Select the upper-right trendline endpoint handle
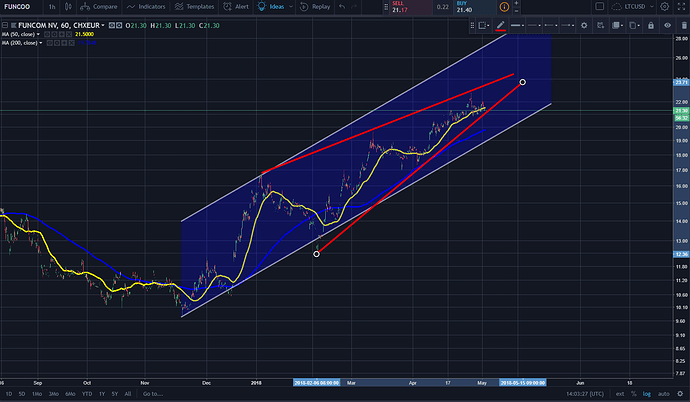690x402 pixels. (x=522, y=82)
